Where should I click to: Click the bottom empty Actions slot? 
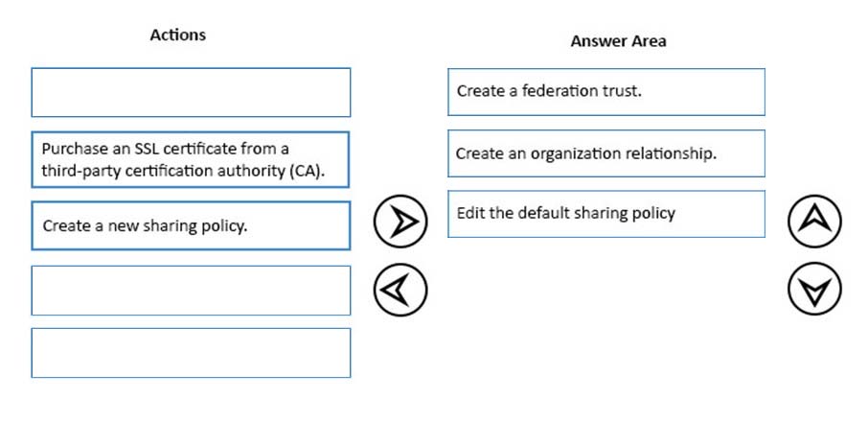point(191,353)
